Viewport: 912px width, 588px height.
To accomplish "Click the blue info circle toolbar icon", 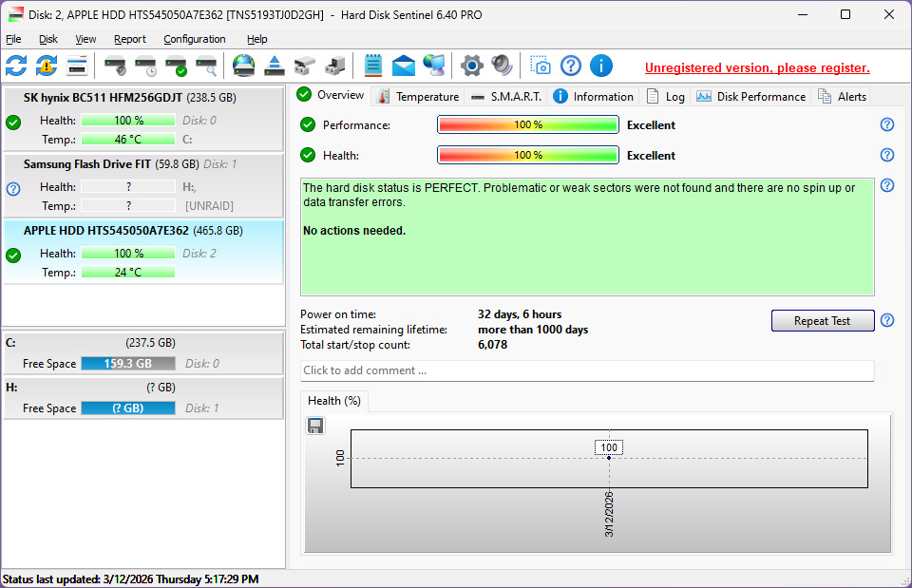I will click(x=600, y=66).
